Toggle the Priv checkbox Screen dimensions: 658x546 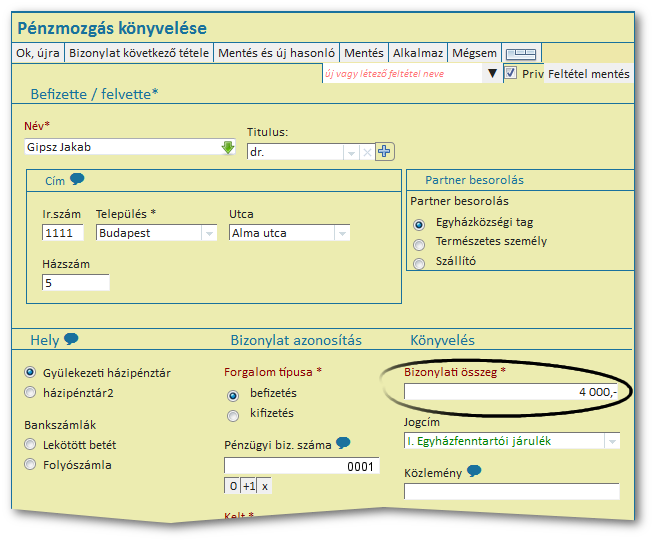point(510,73)
